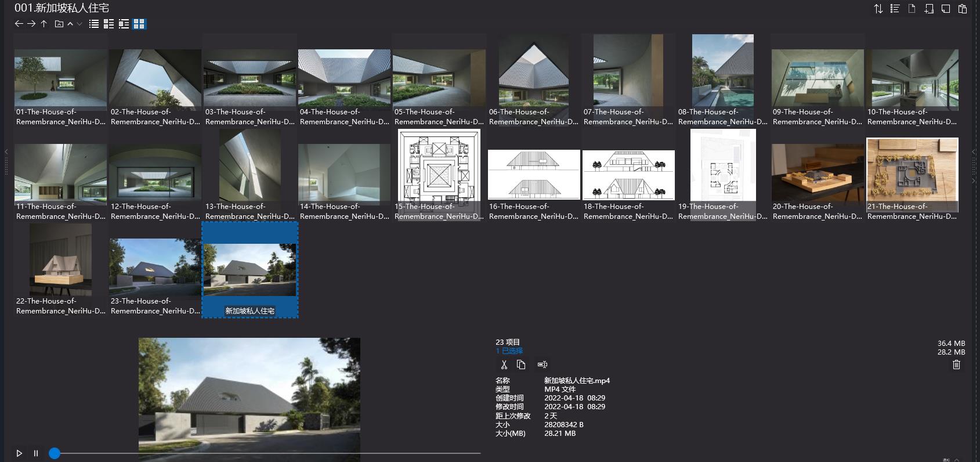
Task: Cut the selected file with scissors icon
Action: [x=504, y=364]
